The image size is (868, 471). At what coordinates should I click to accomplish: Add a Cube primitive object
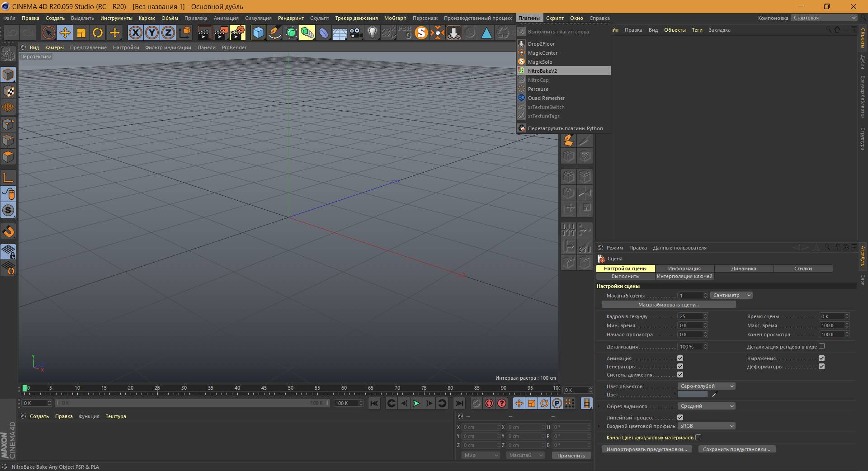258,33
